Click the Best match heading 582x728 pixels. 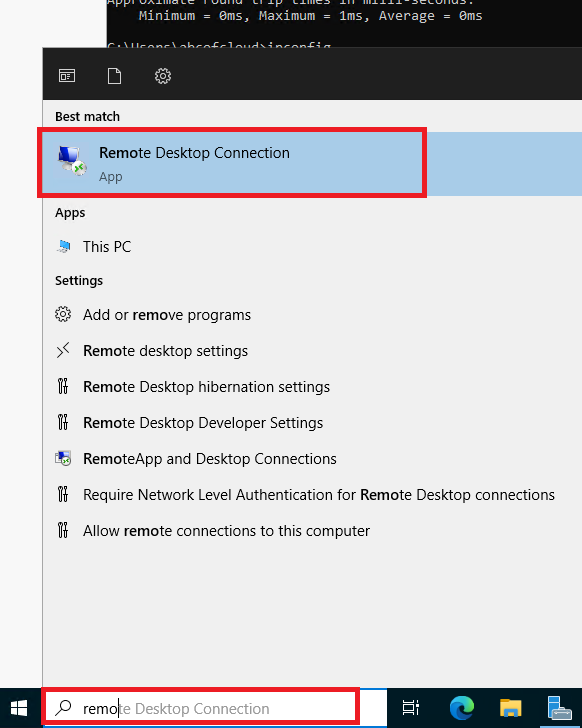coord(87,117)
